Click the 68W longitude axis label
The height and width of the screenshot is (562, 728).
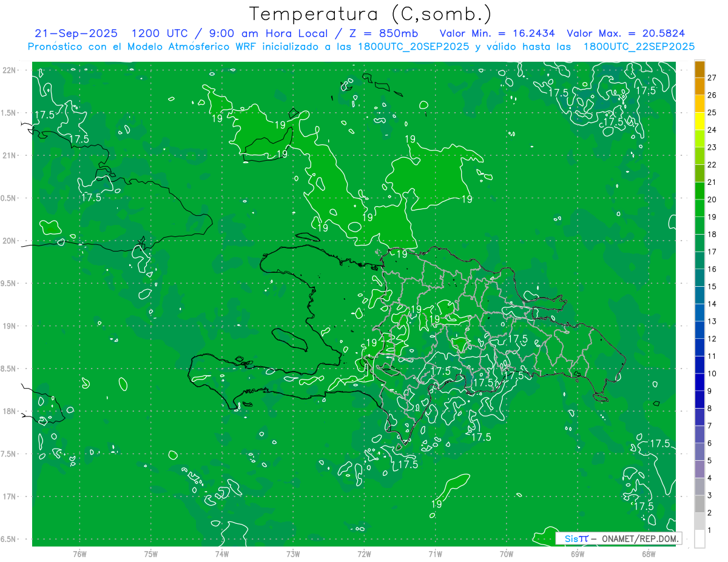648,554
